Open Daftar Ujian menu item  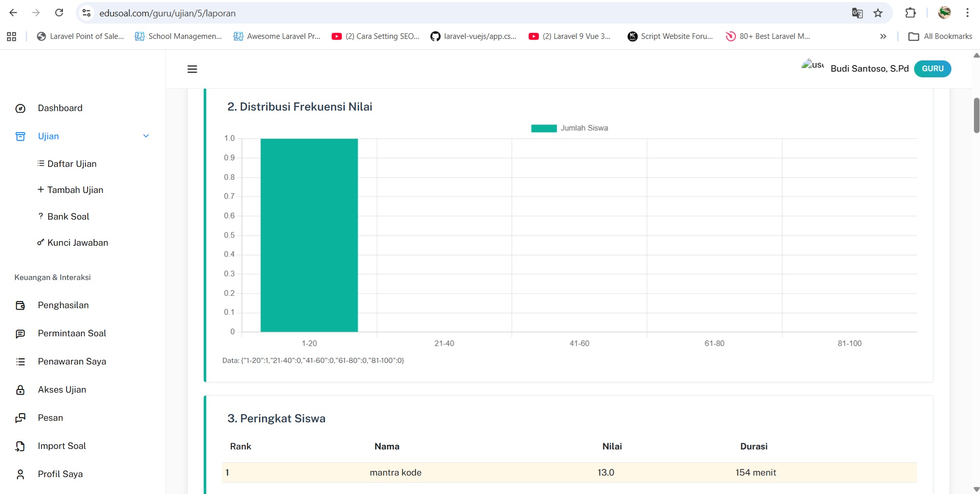[72, 164]
